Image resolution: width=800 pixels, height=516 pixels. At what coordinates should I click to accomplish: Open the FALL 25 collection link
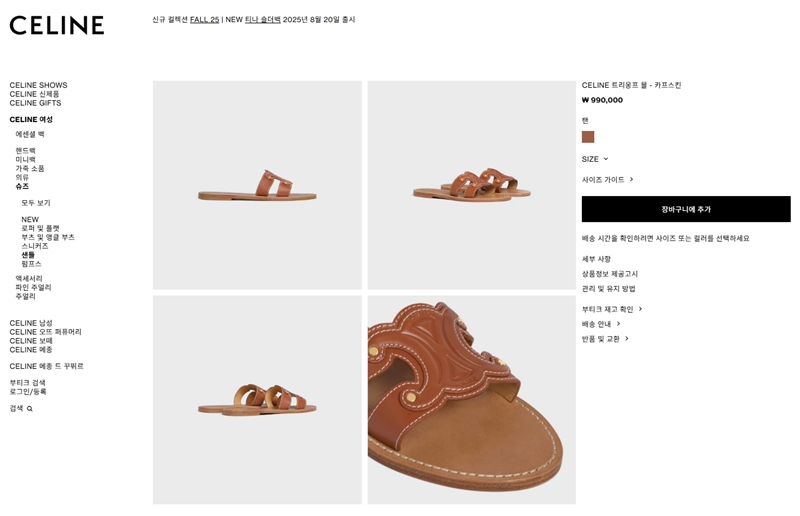(x=204, y=19)
